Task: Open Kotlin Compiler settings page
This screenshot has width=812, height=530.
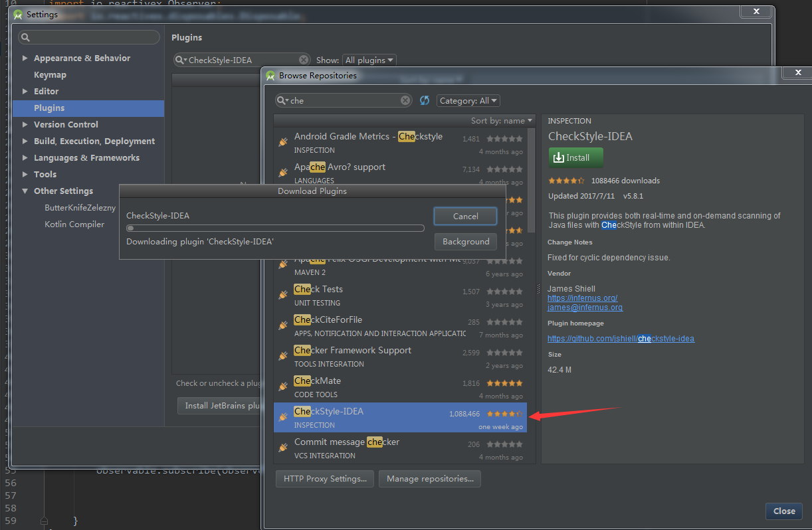Action: 74,224
